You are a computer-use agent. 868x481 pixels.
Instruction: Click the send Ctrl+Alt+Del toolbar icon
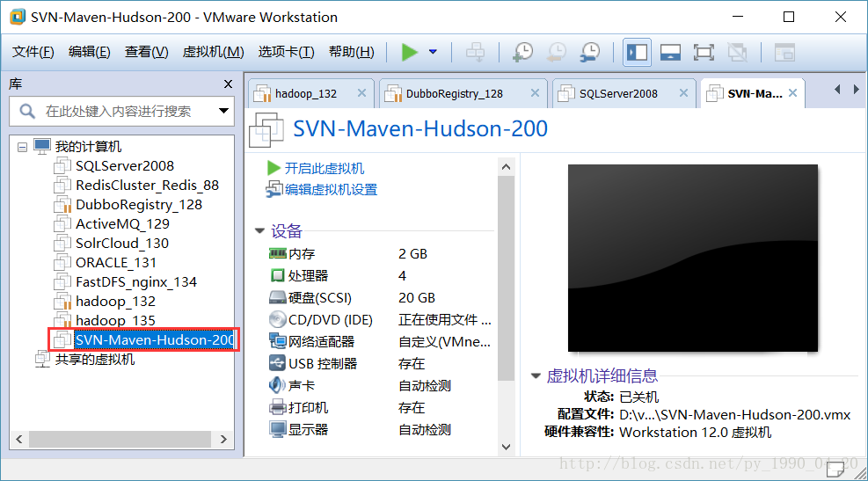click(x=475, y=52)
